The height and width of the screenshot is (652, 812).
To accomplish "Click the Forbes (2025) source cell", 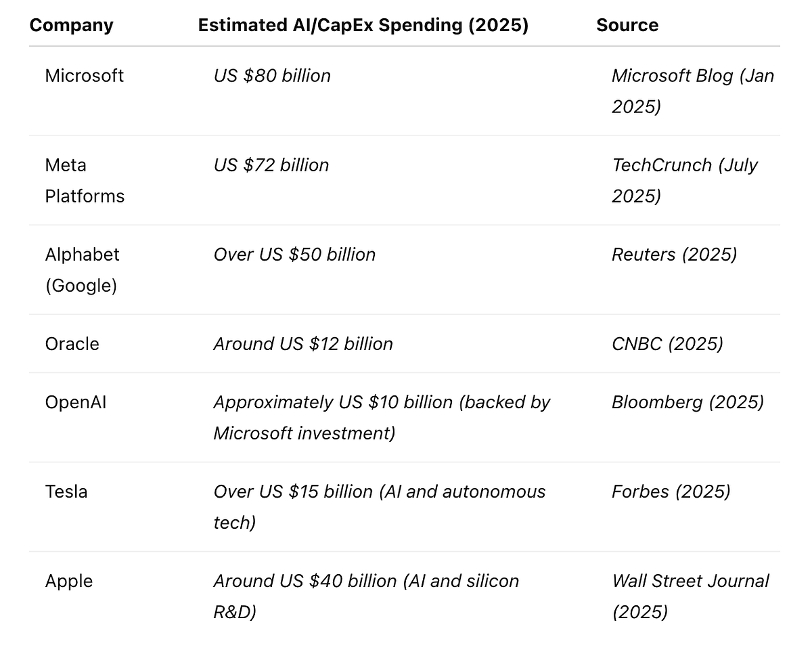I will click(x=671, y=492).
